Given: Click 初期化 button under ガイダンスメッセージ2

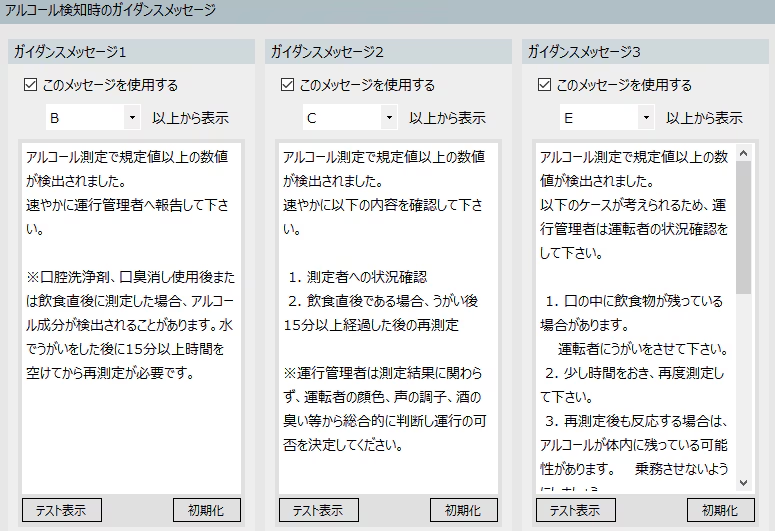Looking at the screenshot, I should (464, 509).
